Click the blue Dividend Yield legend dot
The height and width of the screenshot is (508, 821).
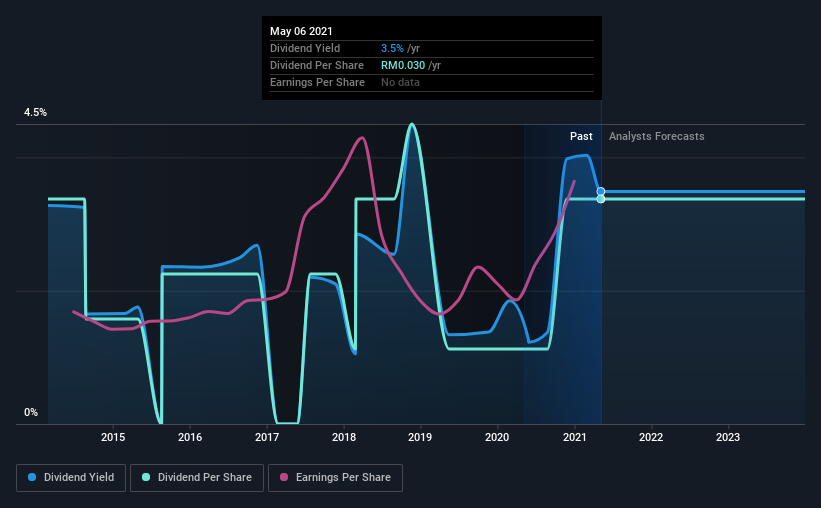(x=32, y=477)
